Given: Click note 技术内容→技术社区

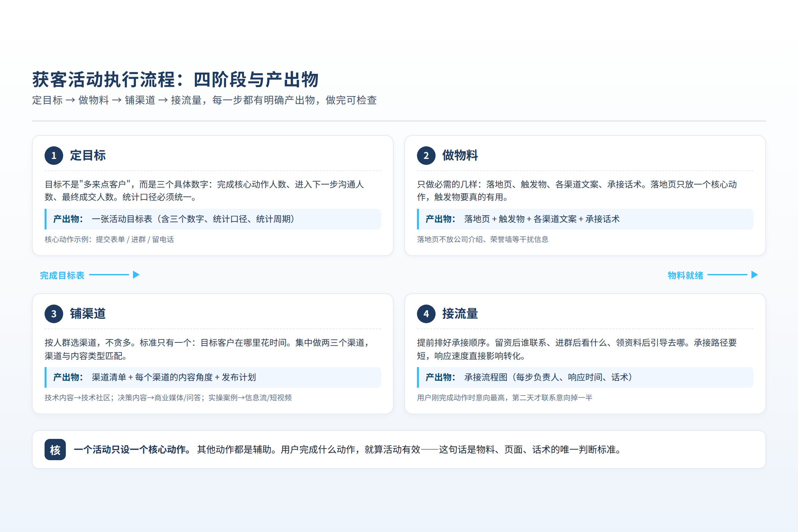Looking at the screenshot, I should (x=168, y=398).
